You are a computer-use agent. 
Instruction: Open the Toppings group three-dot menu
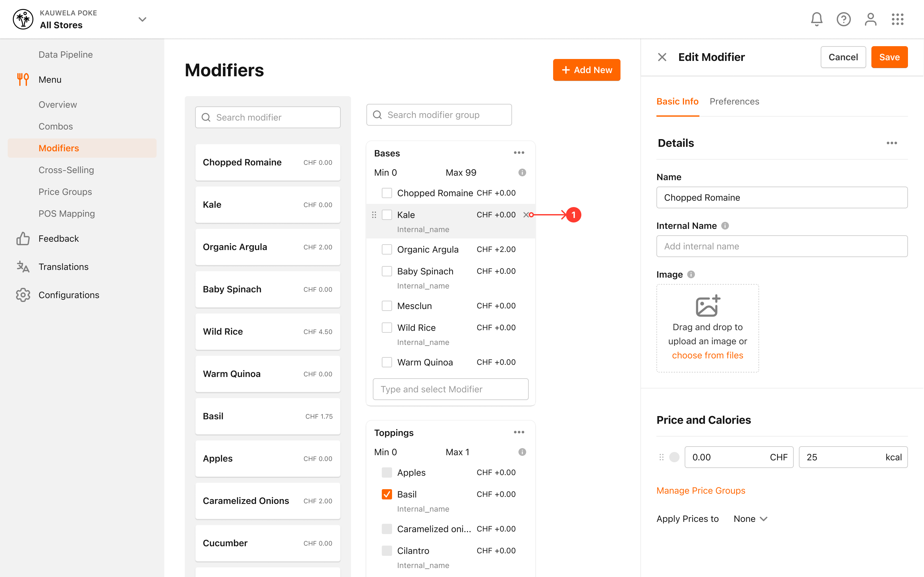pyautogui.click(x=519, y=432)
